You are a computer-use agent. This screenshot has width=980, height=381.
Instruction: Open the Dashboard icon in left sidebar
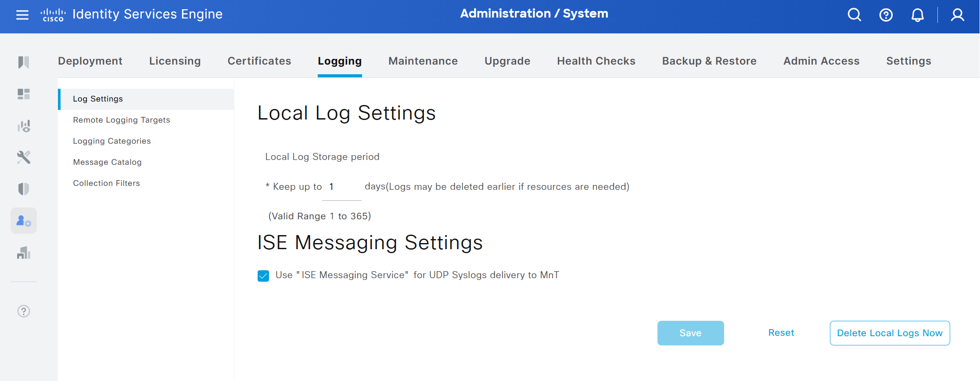point(24,94)
